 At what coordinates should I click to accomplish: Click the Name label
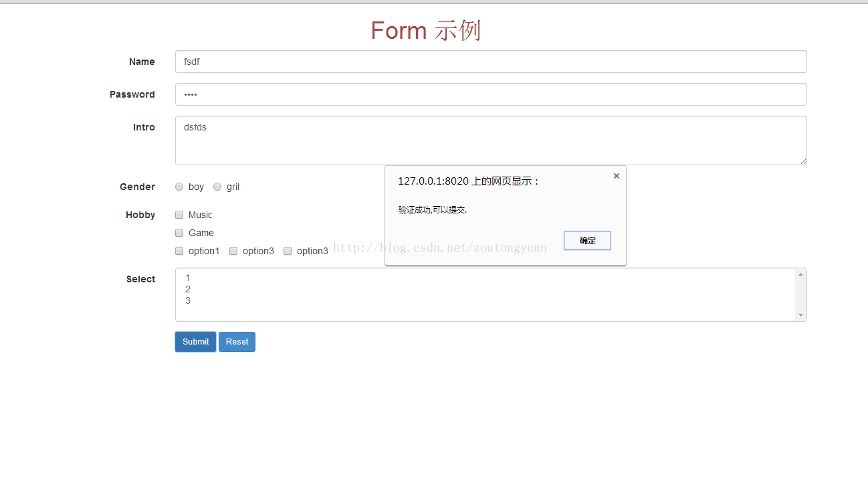[x=142, y=62]
